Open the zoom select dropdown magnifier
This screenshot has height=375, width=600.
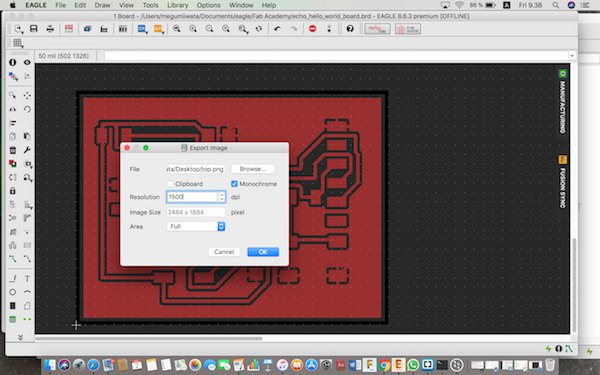click(243, 29)
